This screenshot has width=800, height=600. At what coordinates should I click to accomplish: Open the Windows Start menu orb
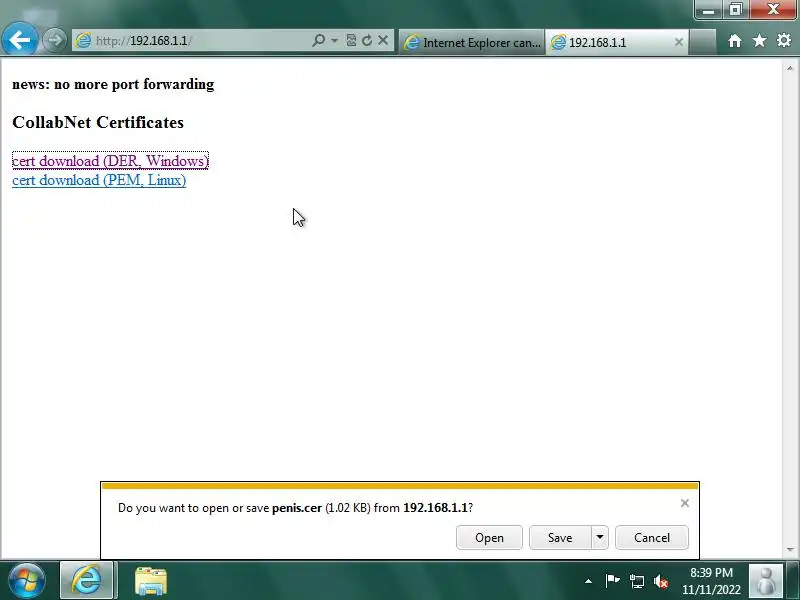[x=26, y=581]
